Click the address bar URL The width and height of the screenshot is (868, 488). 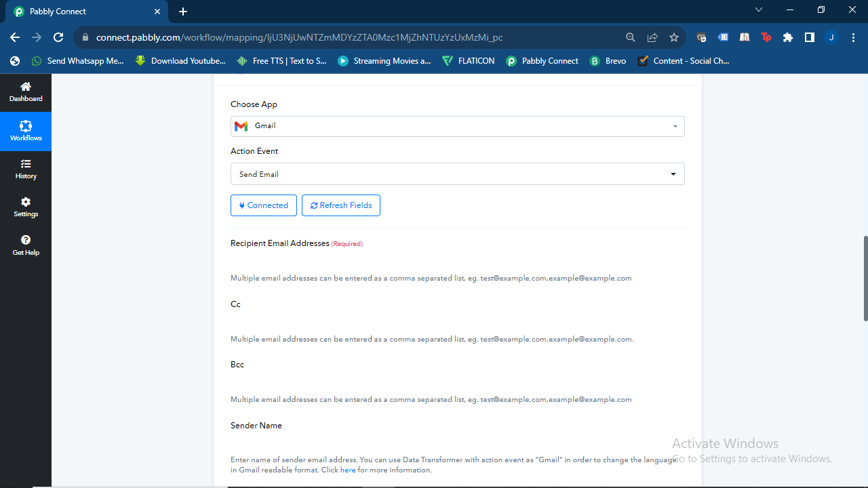tap(299, 37)
